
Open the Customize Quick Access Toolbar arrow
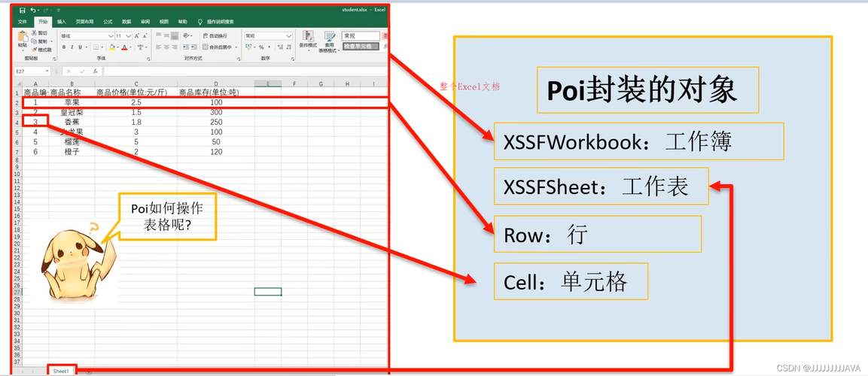(59, 10)
